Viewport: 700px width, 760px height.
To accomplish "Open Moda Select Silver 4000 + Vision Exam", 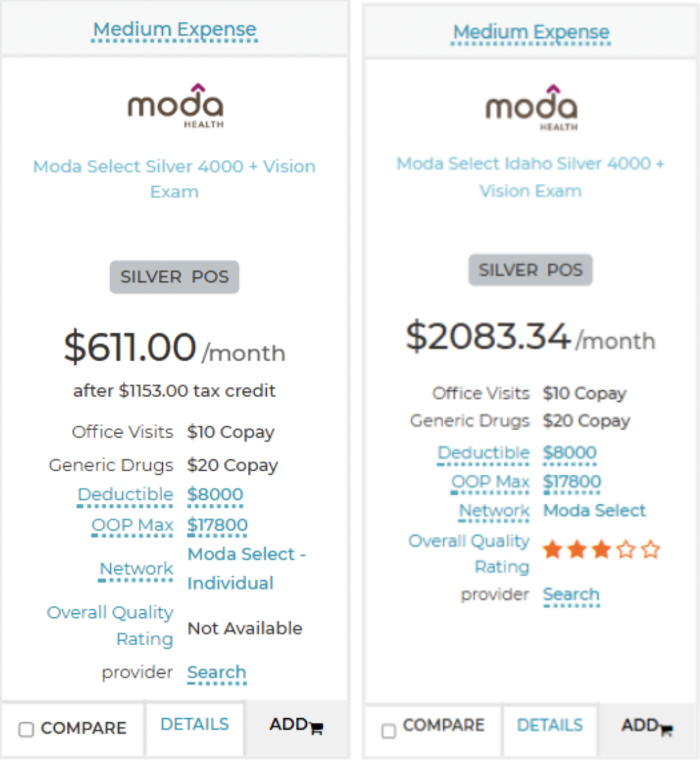I will click(x=174, y=179).
